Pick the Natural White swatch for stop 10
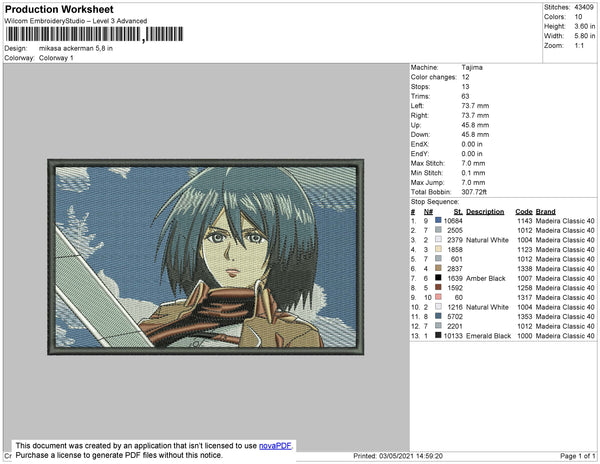Image resolution: width=600 pixels, height=464 pixels. click(x=438, y=306)
